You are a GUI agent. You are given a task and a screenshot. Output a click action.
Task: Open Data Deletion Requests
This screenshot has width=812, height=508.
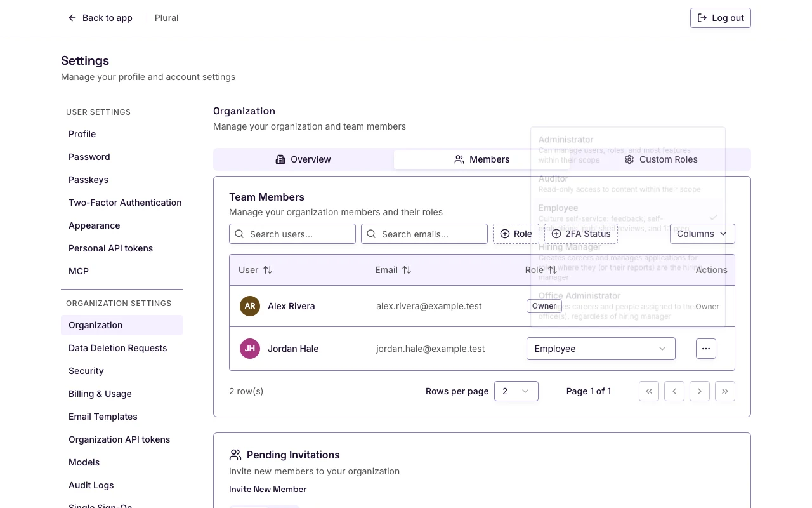pyautogui.click(x=122, y=348)
